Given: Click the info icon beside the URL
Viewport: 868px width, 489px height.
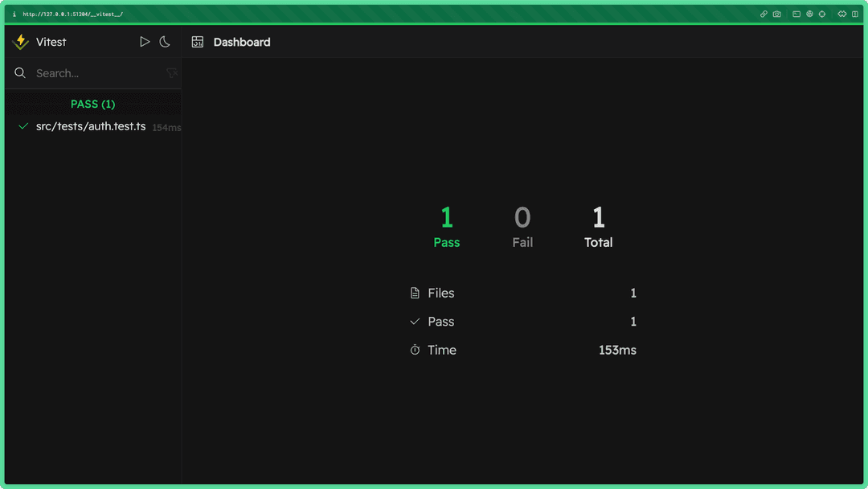Looking at the screenshot, I should click(14, 14).
